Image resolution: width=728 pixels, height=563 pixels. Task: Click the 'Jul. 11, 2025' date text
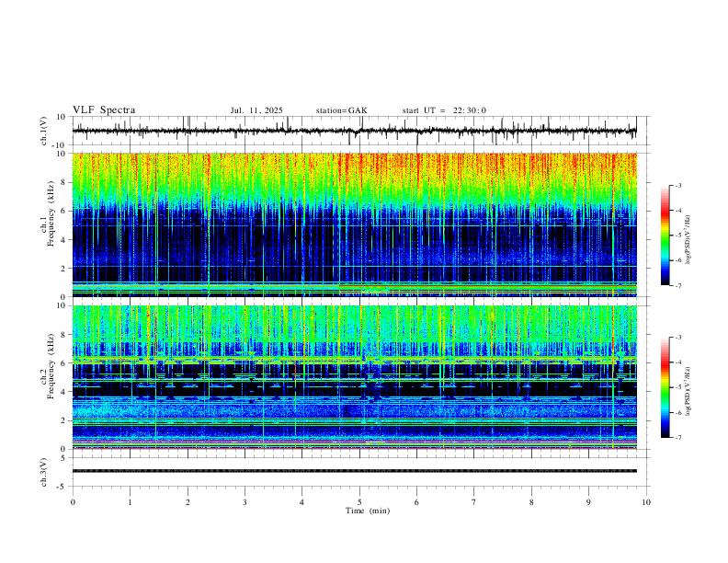[x=256, y=110]
